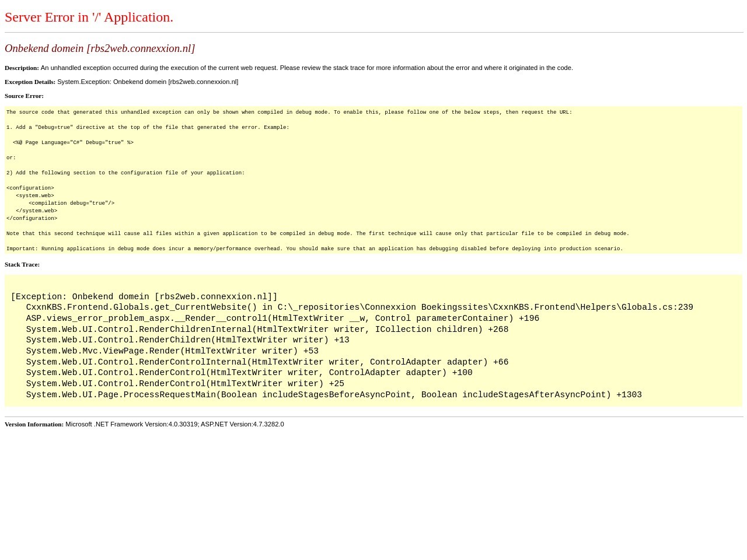
Task: Click the '<compilation debug="true"/>' line
Action: click(71, 203)
